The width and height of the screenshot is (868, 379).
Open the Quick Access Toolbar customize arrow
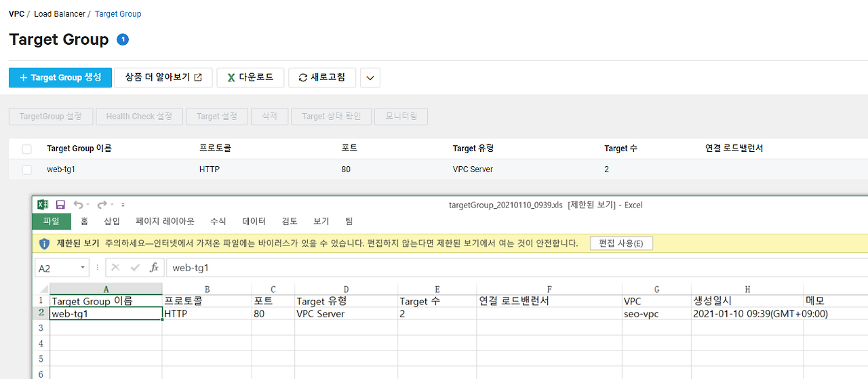(x=123, y=205)
